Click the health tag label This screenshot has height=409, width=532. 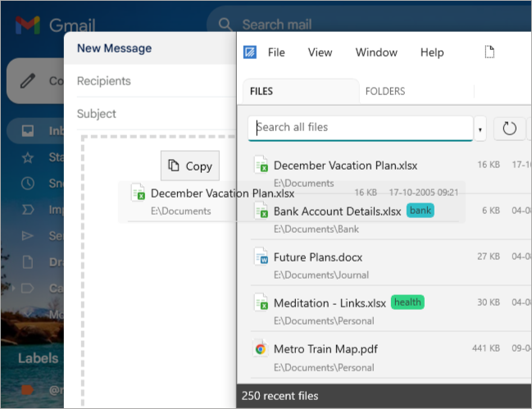coord(407,302)
